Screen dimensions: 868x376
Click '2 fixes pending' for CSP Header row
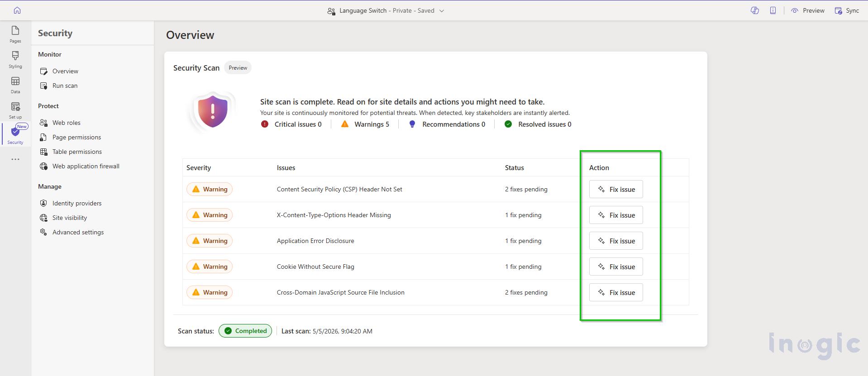click(526, 189)
